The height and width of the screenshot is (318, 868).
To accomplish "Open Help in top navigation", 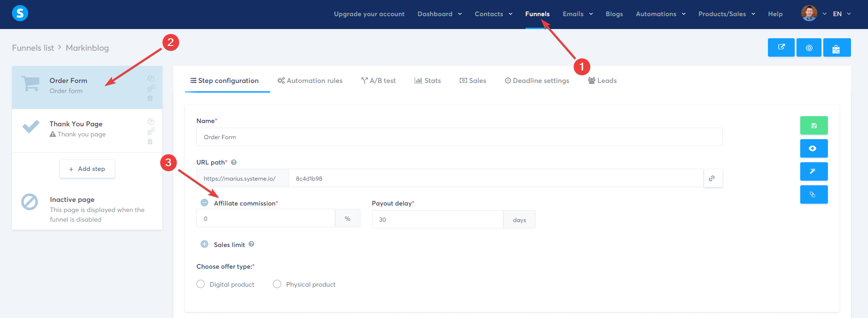I will tap(775, 14).
